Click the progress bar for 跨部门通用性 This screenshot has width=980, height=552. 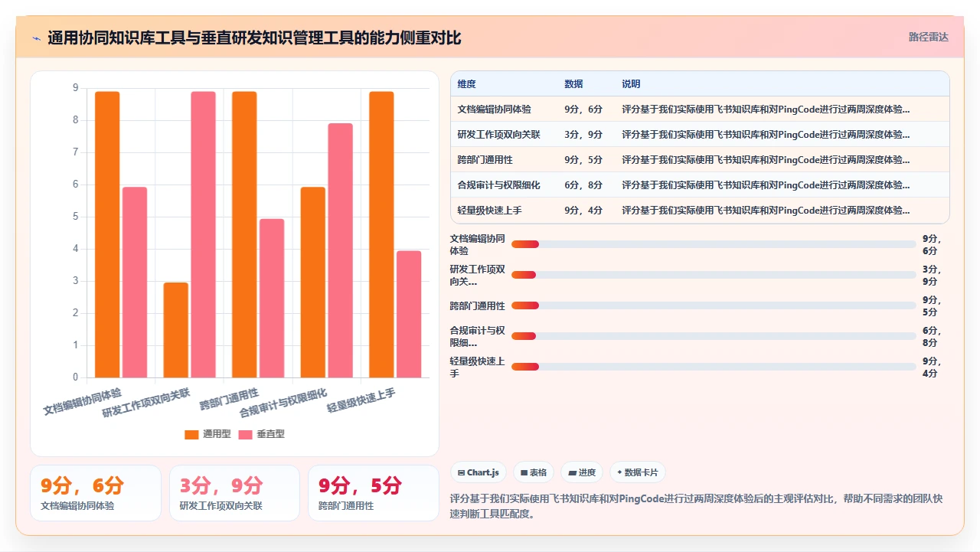pyautogui.click(x=714, y=305)
